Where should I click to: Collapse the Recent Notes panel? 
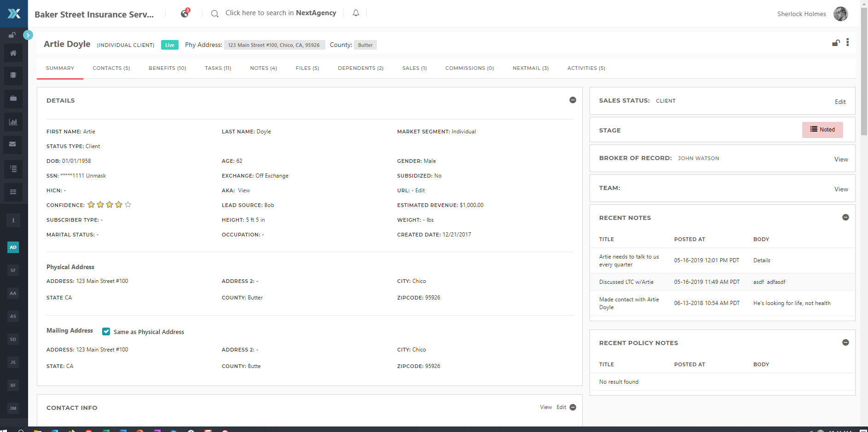coord(845,218)
